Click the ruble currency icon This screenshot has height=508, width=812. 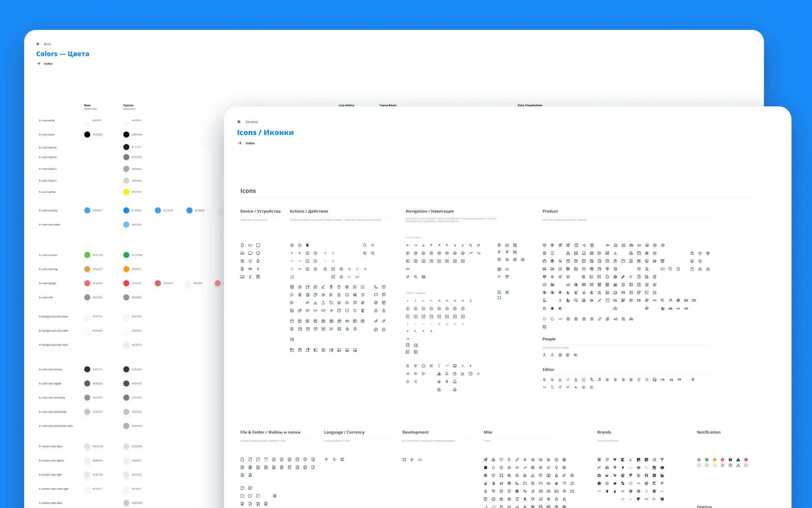[326, 460]
